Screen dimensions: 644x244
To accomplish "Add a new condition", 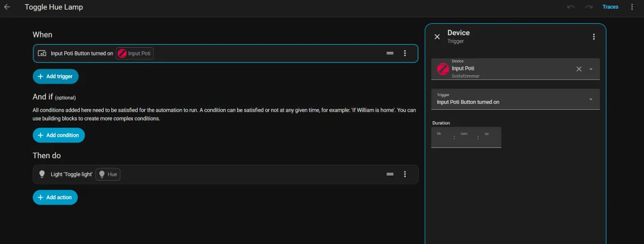I will (x=59, y=135).
